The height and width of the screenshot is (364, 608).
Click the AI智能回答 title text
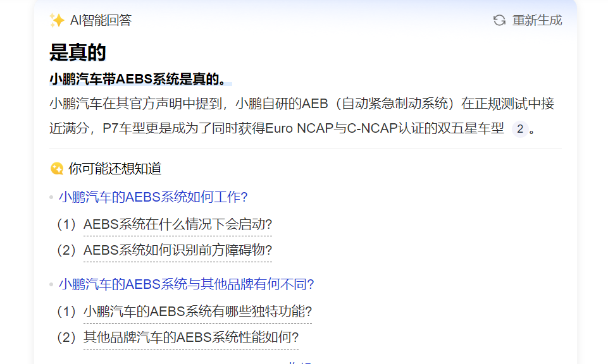coord(101,20)
